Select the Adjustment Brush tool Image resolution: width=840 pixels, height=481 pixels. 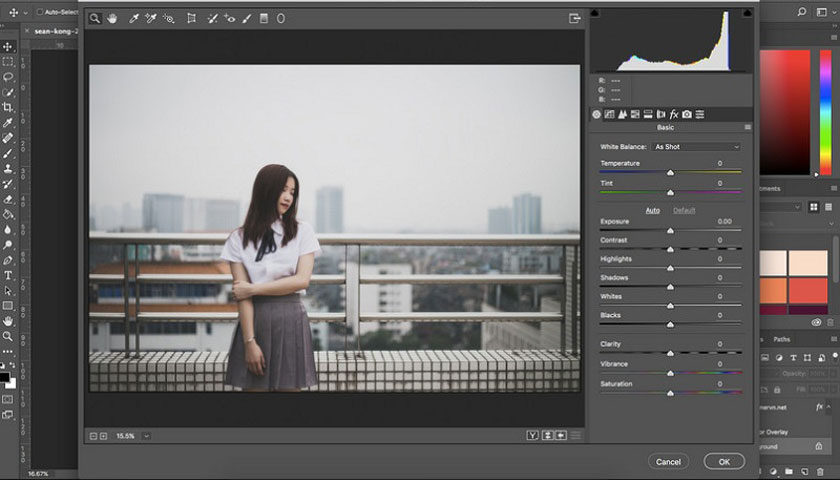tap(246, 18)
